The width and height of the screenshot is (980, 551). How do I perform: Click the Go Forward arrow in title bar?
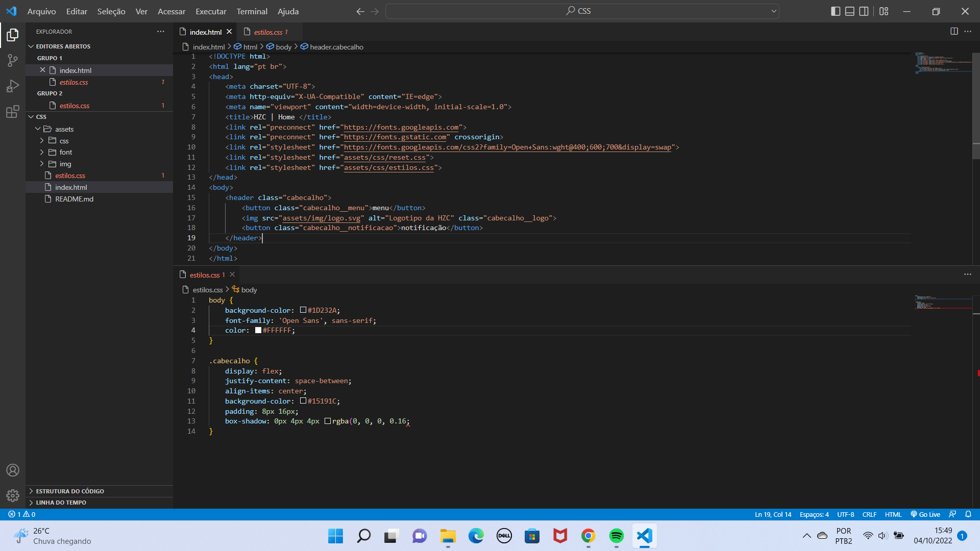pyautogui.click(x=375, y=11)
